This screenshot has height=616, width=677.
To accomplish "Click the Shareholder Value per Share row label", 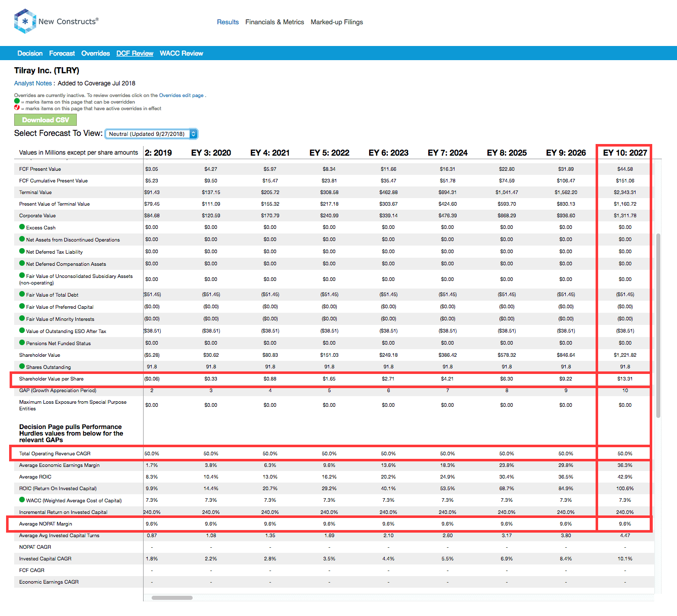I will [x=52, y=379].
